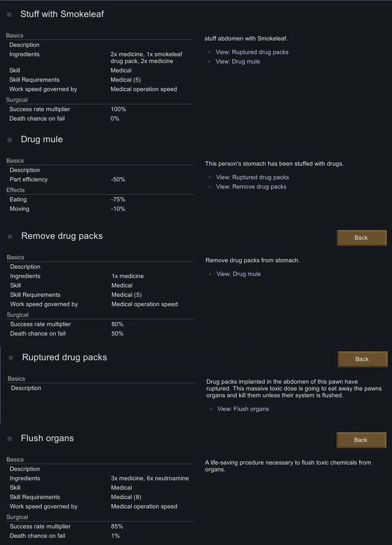Select Ingredients row showing 1x medicine
The width and height of the screenshot is (392, 545).
coord(101,276)
